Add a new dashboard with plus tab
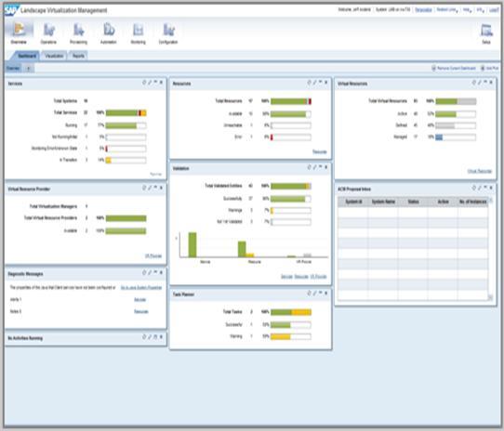 point(28,69)
